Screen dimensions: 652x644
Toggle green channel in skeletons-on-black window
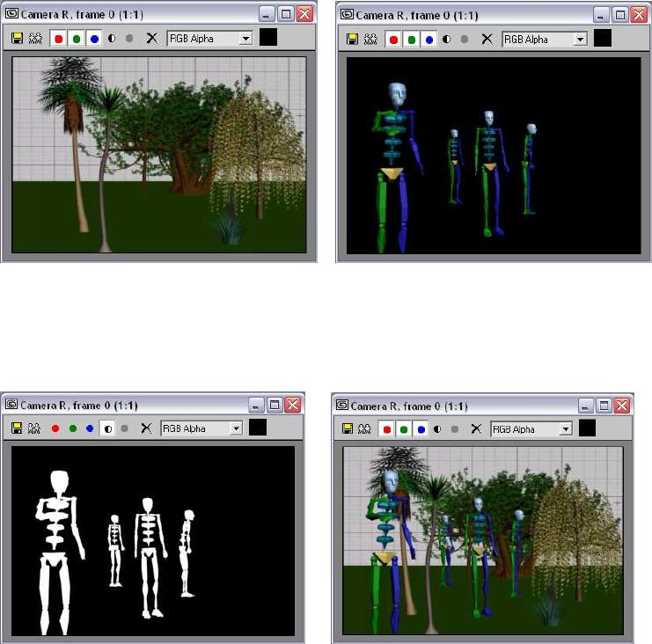point(411,40)
